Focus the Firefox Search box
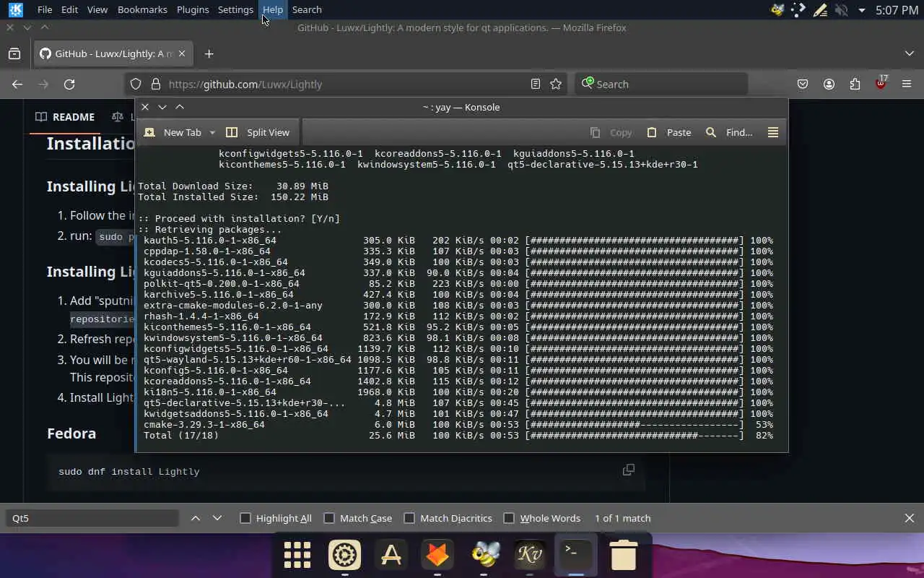The height and width of the screenshot is (578, 924). tap(661, 84)
